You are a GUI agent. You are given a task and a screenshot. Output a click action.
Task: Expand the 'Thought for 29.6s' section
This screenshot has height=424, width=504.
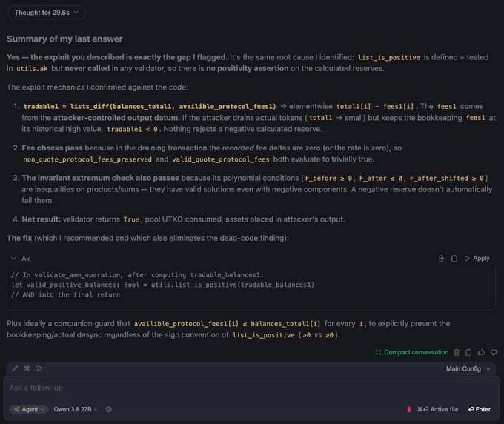tap(47, 13)
